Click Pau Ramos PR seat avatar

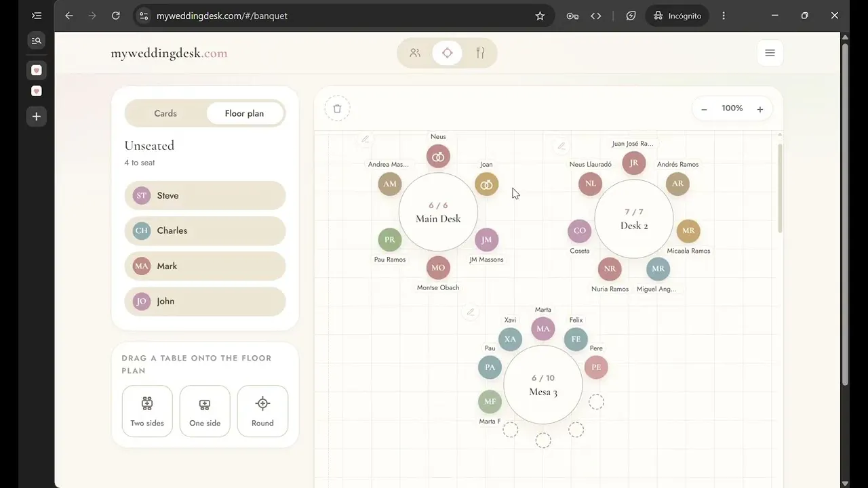click(x=390, y=239)
